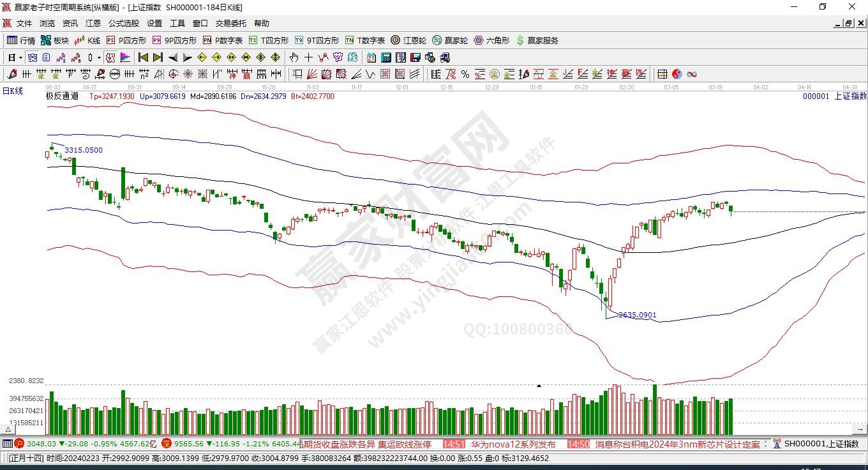Click the 华为nova12系列发布 news headline
The image size is (868, 470).
click(513, 444)
